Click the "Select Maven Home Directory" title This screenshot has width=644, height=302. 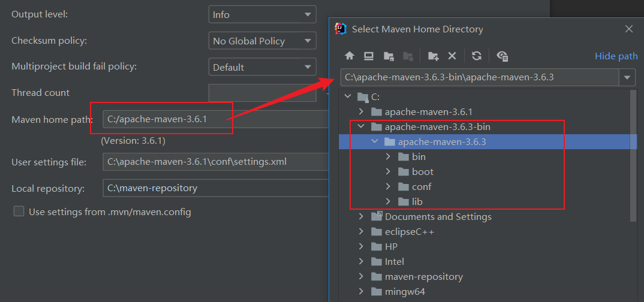417,29
